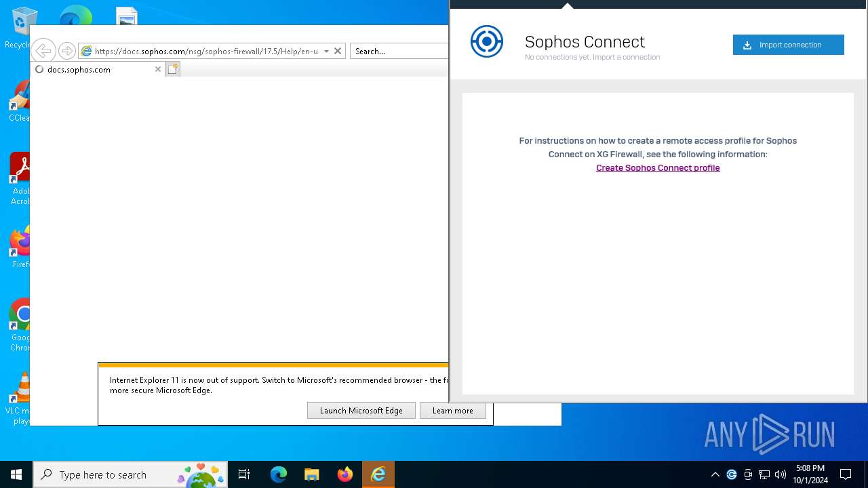Launch Firefox from the taskbar
The image size is (868, 488).
click(345, 474)
